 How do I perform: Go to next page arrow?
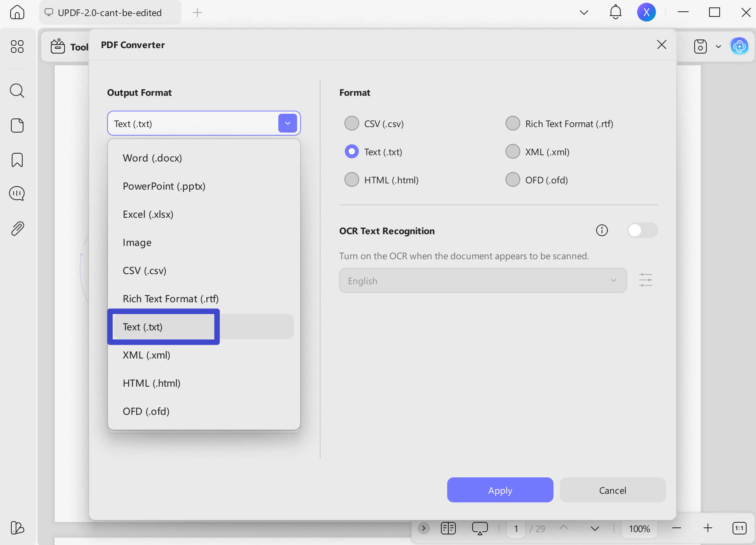tap(595, 529)
